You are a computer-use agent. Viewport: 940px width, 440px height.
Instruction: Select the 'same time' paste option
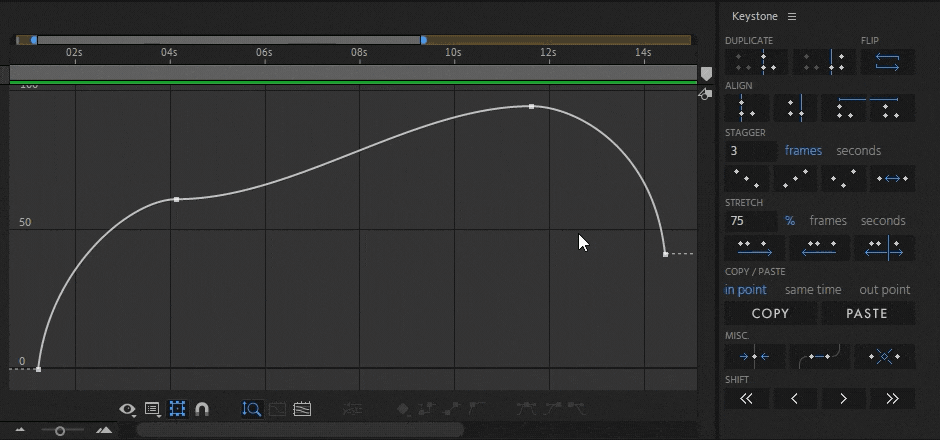[812, 290]
